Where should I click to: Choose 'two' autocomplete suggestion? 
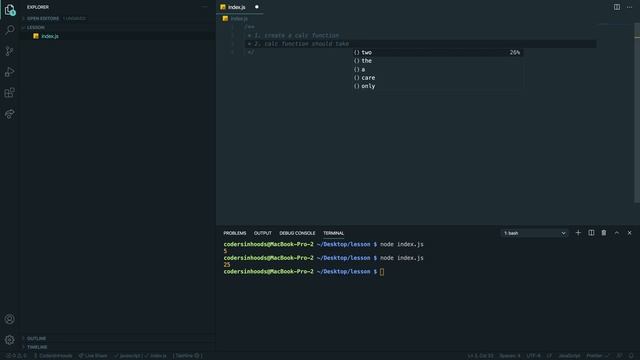click(438, 52)
